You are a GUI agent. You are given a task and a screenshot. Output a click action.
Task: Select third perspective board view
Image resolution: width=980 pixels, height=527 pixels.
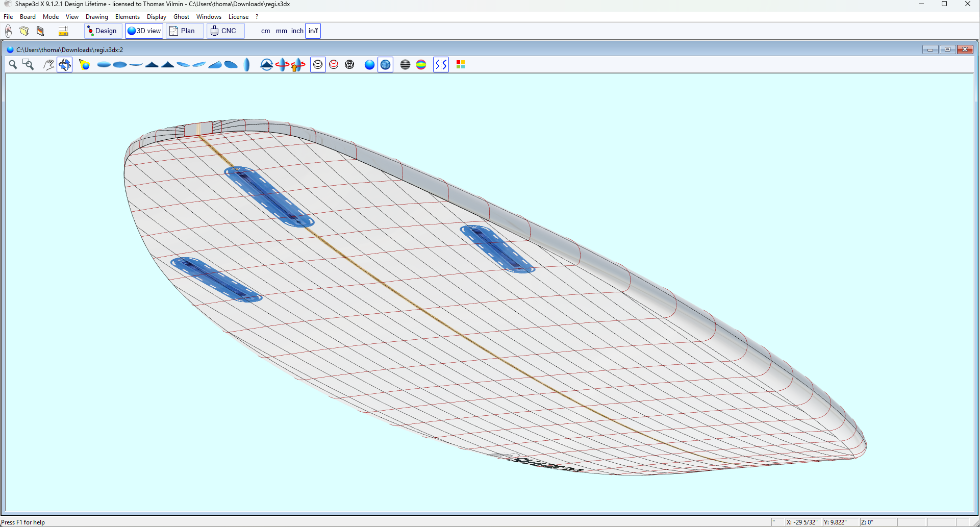pos(215,64)
